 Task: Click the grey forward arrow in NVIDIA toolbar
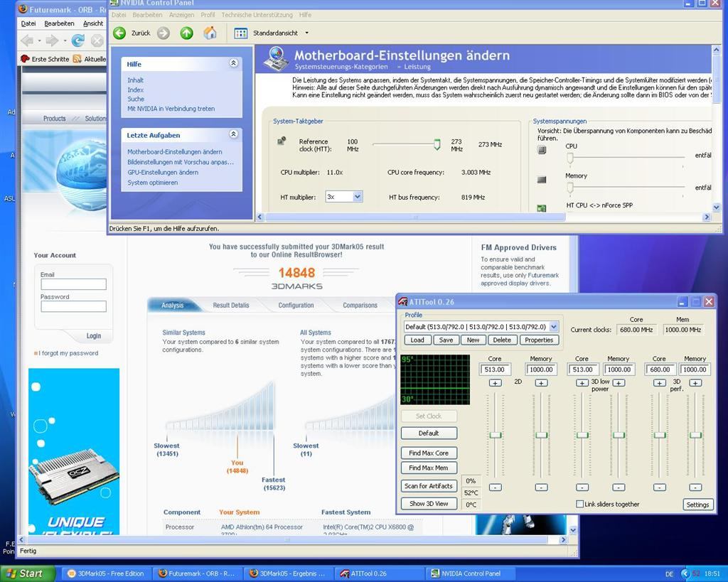[163, 33]
